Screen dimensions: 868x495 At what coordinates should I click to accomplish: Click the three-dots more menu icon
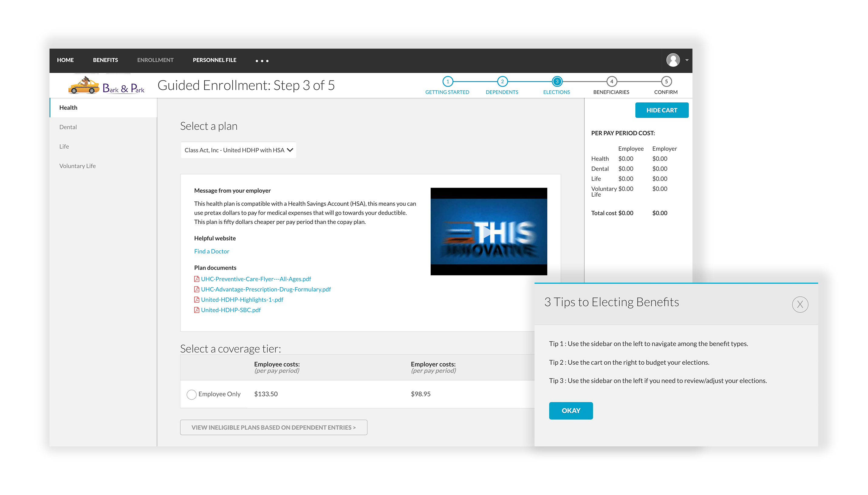click(x=262, y=61)
